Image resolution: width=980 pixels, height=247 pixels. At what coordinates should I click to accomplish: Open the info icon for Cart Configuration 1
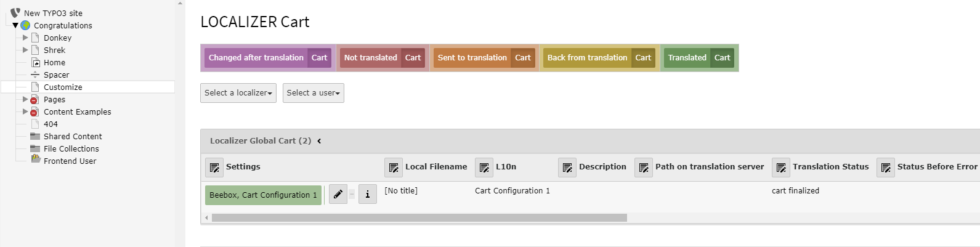368,195
